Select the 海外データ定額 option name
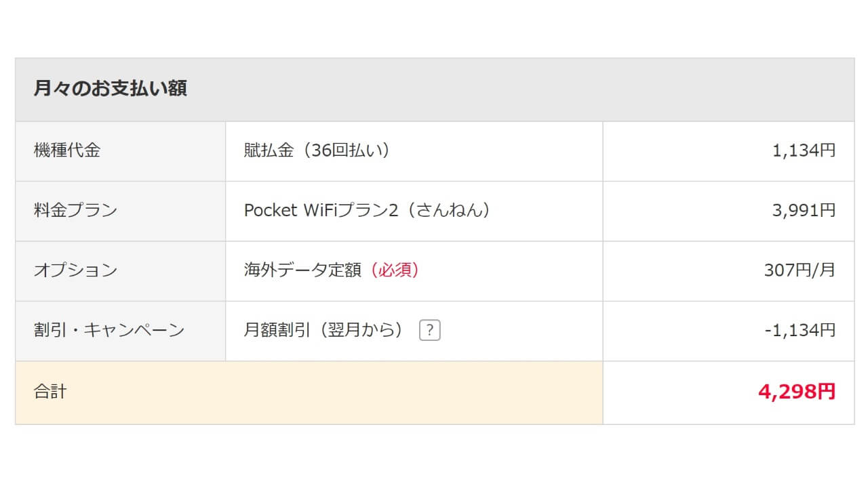 (302, 270)
